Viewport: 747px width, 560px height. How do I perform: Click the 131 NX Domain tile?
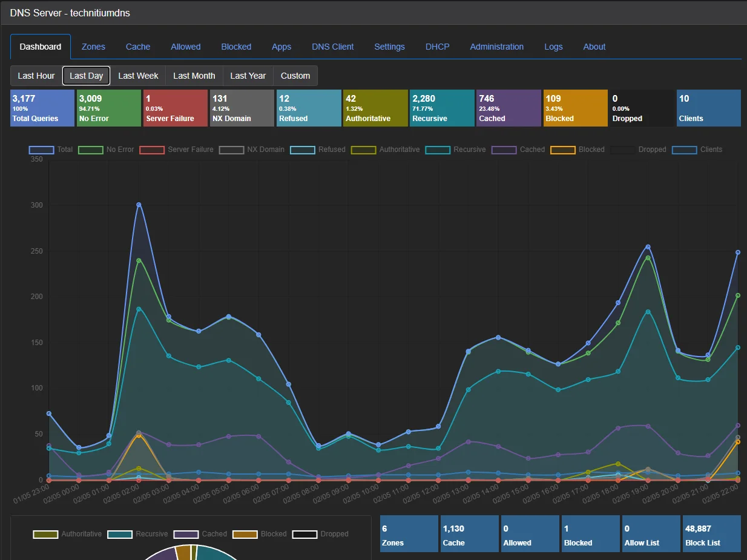[242, 108]
